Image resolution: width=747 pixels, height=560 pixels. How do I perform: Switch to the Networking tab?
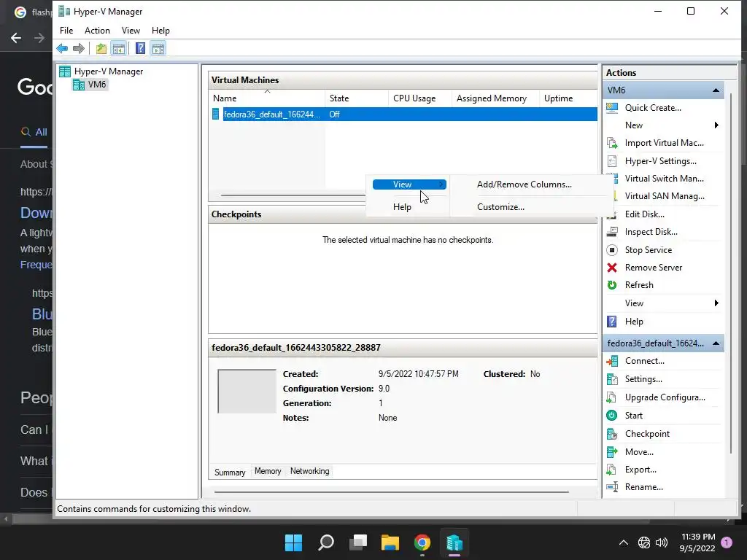tap(309, 471)
